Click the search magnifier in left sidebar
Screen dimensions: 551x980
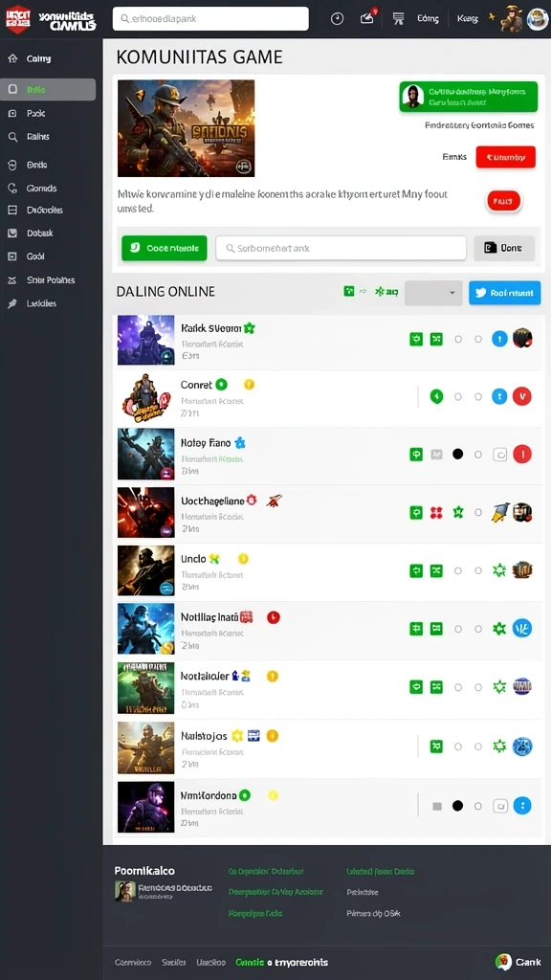[12, 136]
